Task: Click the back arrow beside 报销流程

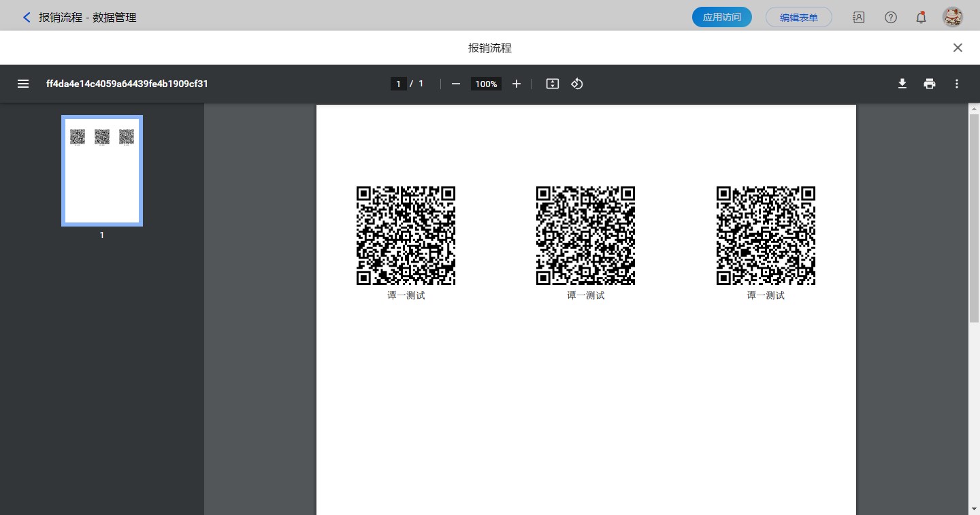Action: coord(27,18)
